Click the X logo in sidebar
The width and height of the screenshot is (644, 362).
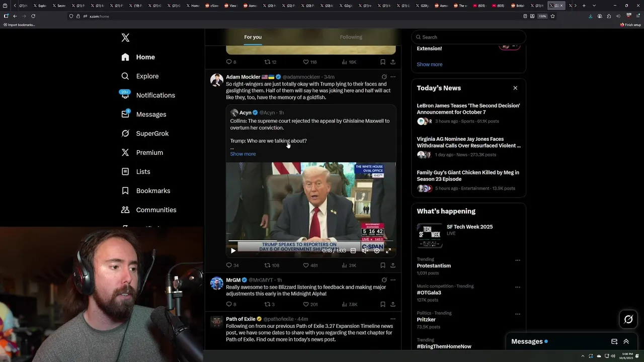click(125, 38)
